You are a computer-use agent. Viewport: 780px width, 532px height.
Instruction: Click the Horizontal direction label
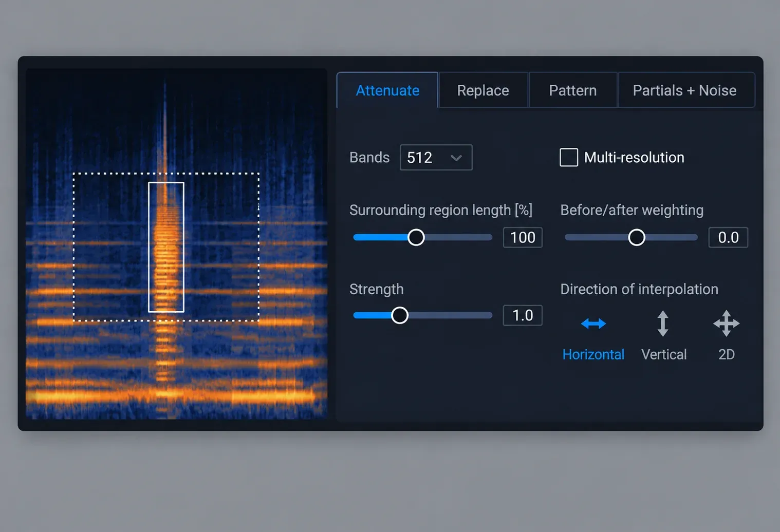pyautogui.click(x=593, y=354)
